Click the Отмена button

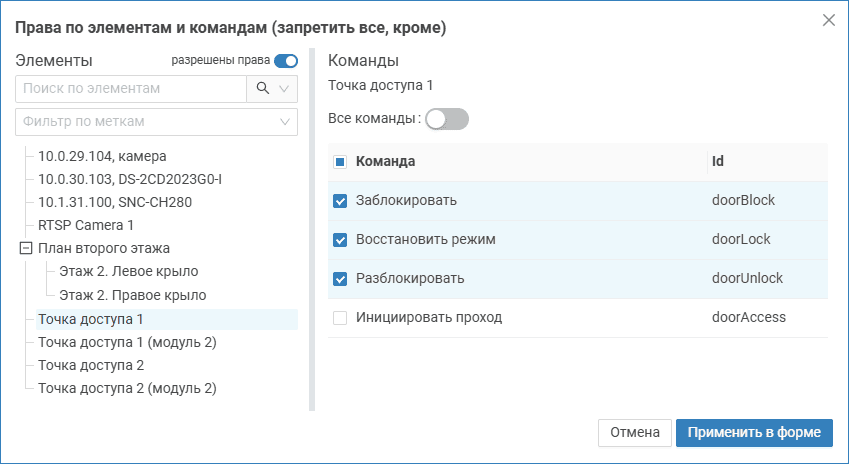(634, 432)
